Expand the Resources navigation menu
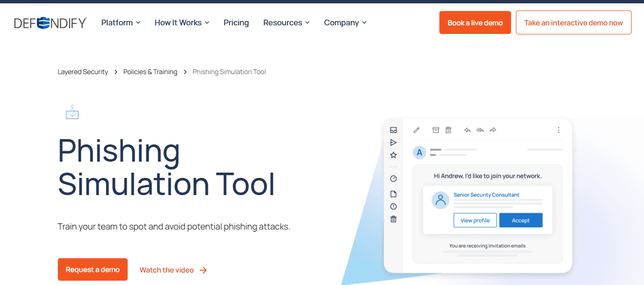The image size is (644, 285). pos(286,22)
